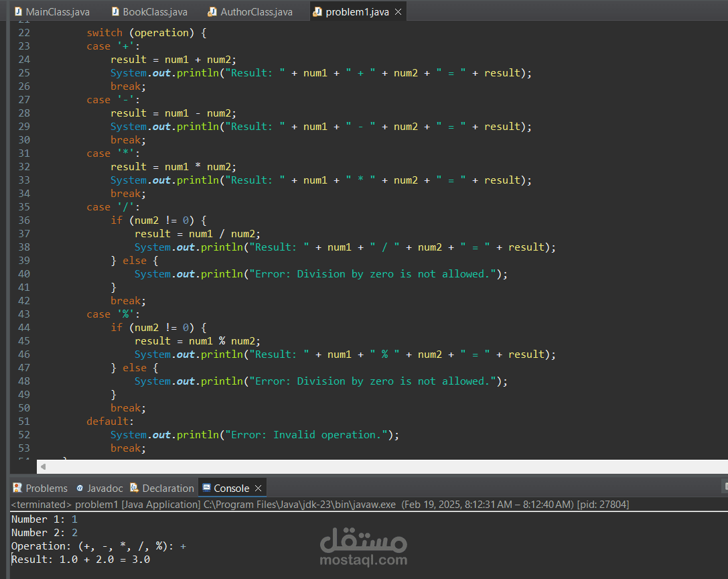Click the case '%': label on line 43

coord(113,314)
